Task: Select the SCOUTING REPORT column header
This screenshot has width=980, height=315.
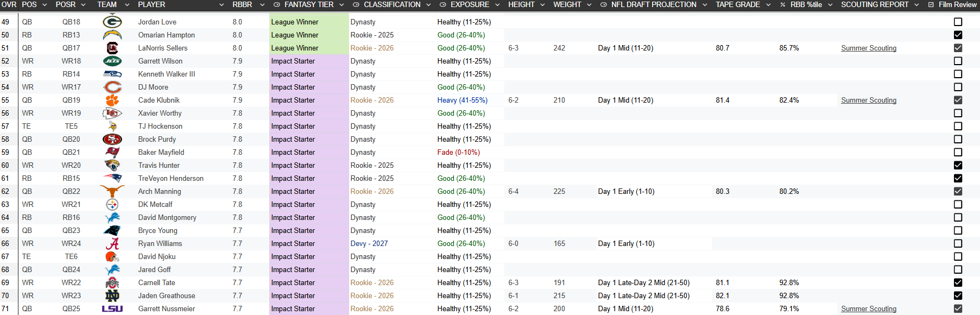Action: [x=875, y=4]
